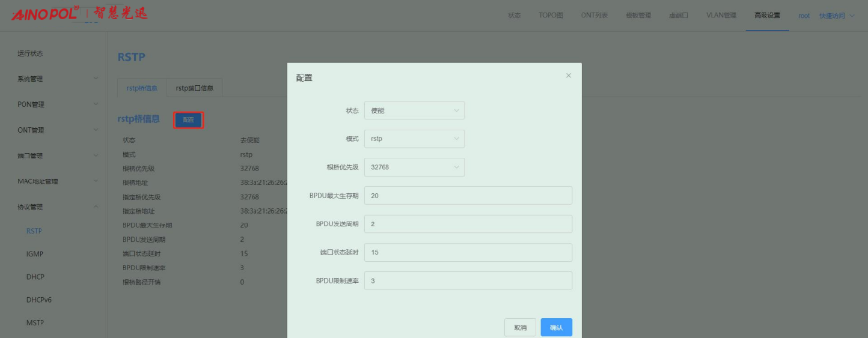The width and height of the screenshot is (868, 338).
Task: Select the rstp桥信息 tab
Action: (142, 88)
